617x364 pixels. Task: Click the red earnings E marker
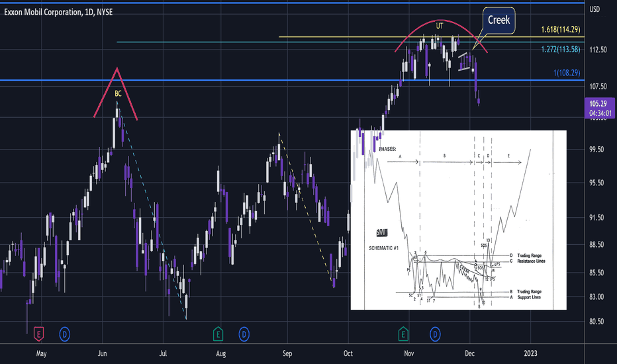[38, 334]
